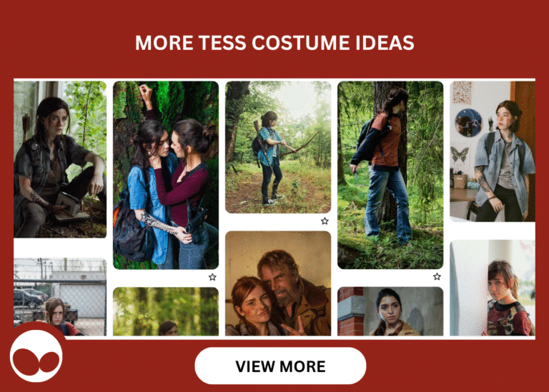Click the star icon below the tree-hiding photo

coord(437,276)
